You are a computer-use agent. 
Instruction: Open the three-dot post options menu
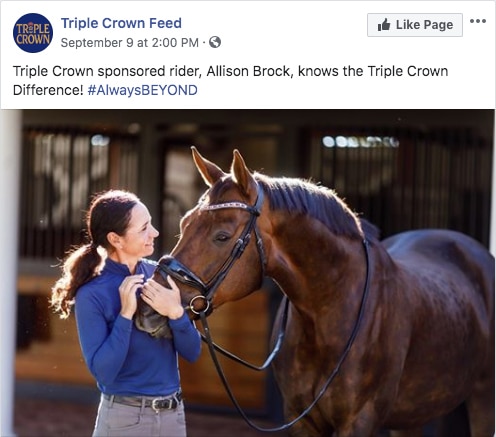[478, 21]
